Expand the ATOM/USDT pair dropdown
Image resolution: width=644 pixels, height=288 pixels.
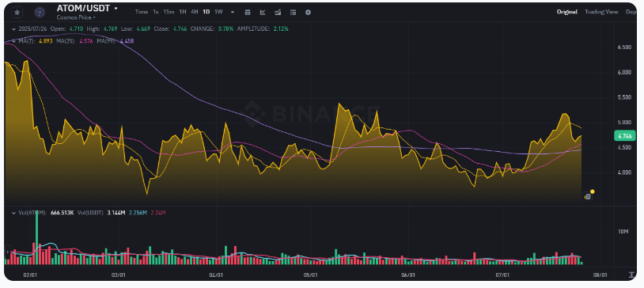[116, 8]
